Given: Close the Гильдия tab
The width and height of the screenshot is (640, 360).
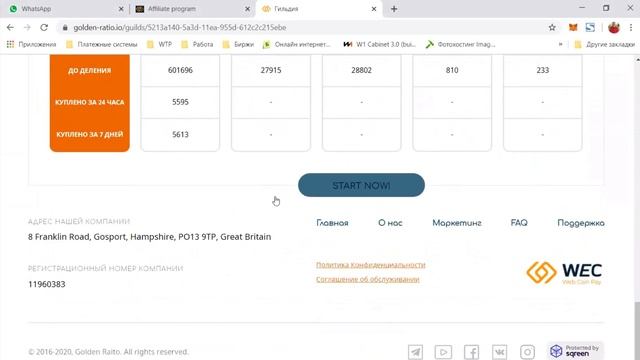Looking at the screenshot, I should coord(374,9).
